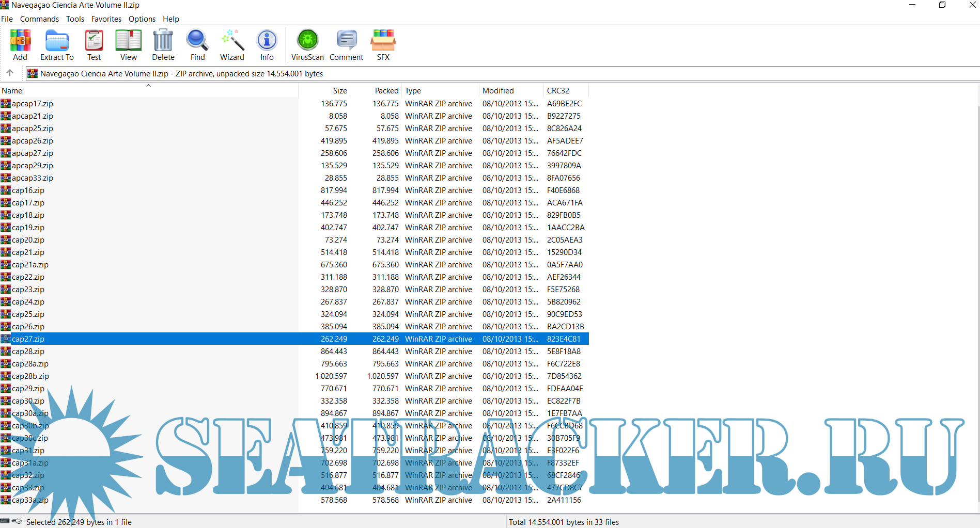Select cap21a.zip file entry
This screenshot has width=980, height=528.
point(30,265)
